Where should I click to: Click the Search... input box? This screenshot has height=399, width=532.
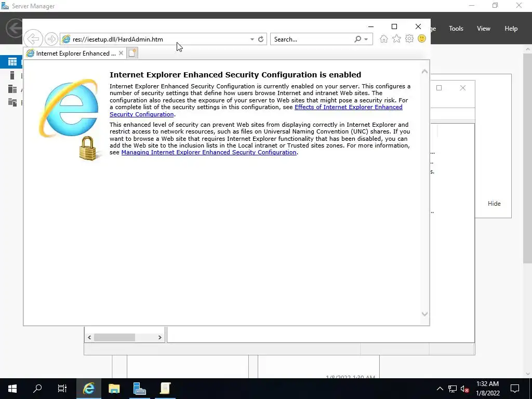coord(312,39)
